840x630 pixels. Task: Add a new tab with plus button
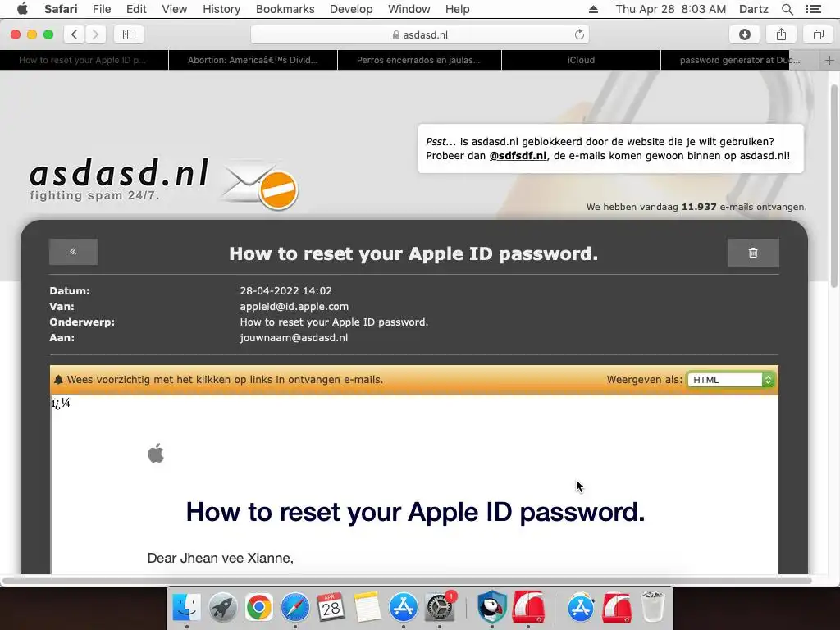click(829, 60)
